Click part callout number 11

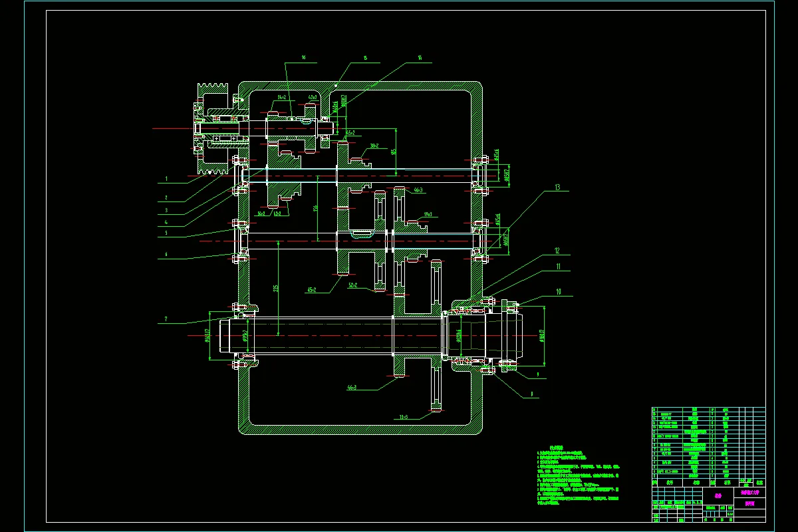tap(558, 266)
